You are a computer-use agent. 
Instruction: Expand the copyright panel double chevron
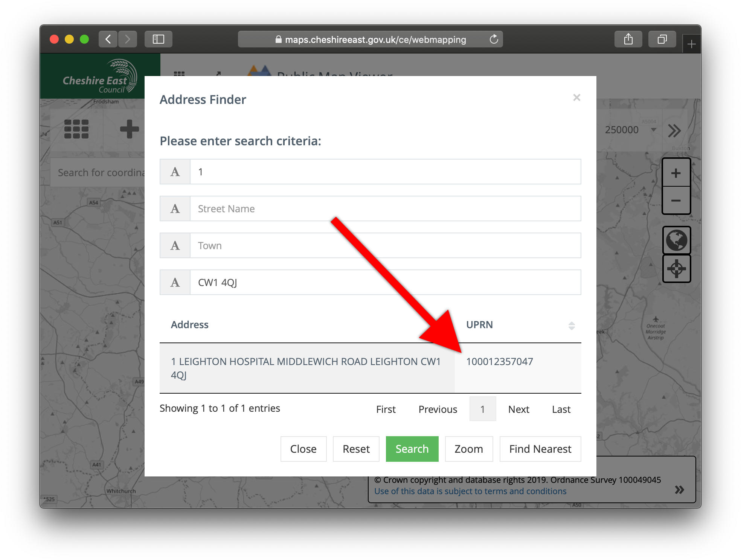[679, 490]
